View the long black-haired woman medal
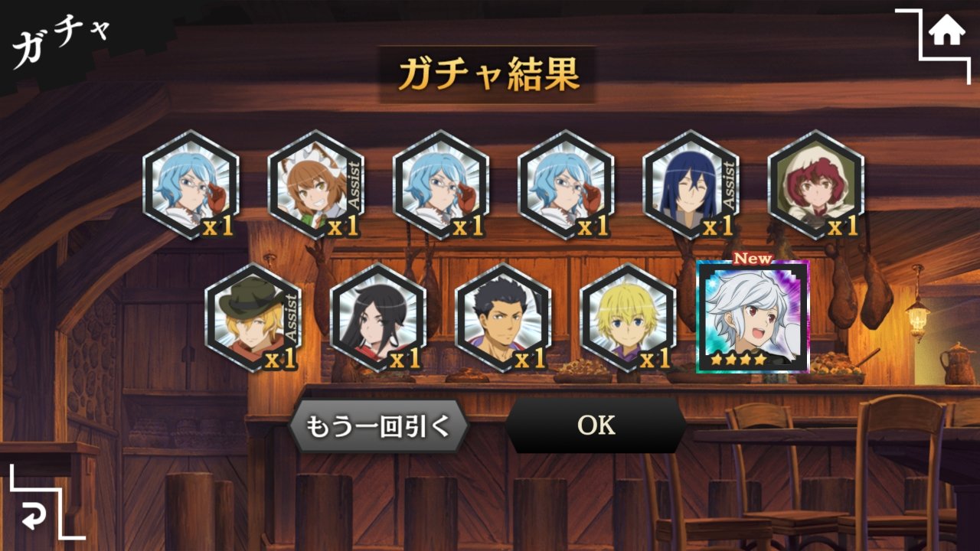The height and width of the screenshot is (551, 980). 378,318
